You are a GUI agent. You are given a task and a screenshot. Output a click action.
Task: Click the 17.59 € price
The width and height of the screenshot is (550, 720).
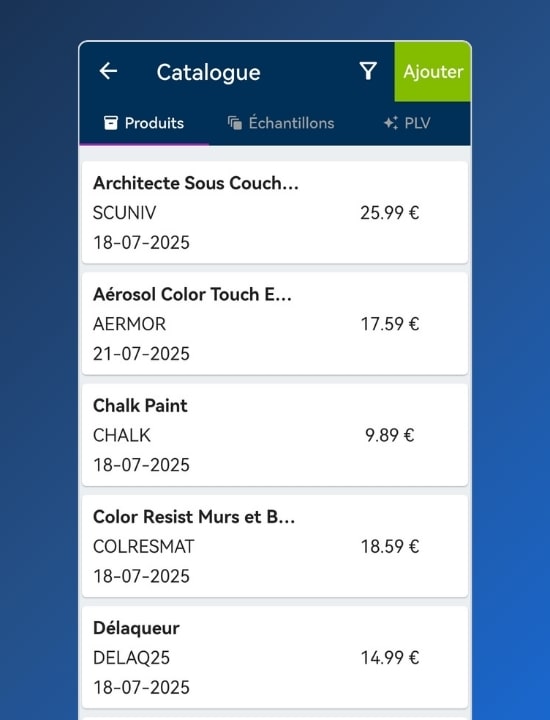click(x=389, y=324)
